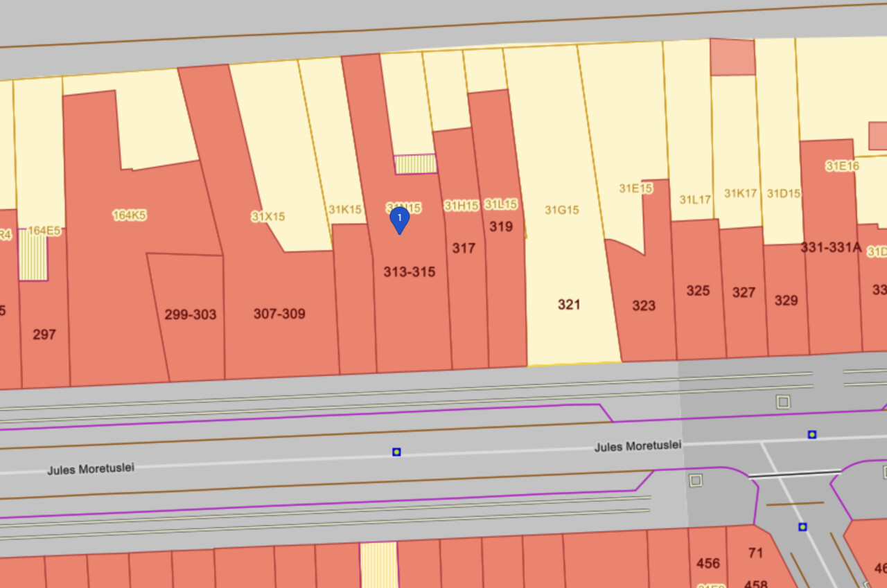Select the hatched parcel below label 164E5
Screen dimensions: 887x588
pyautogui.click(x=33, y=254)
